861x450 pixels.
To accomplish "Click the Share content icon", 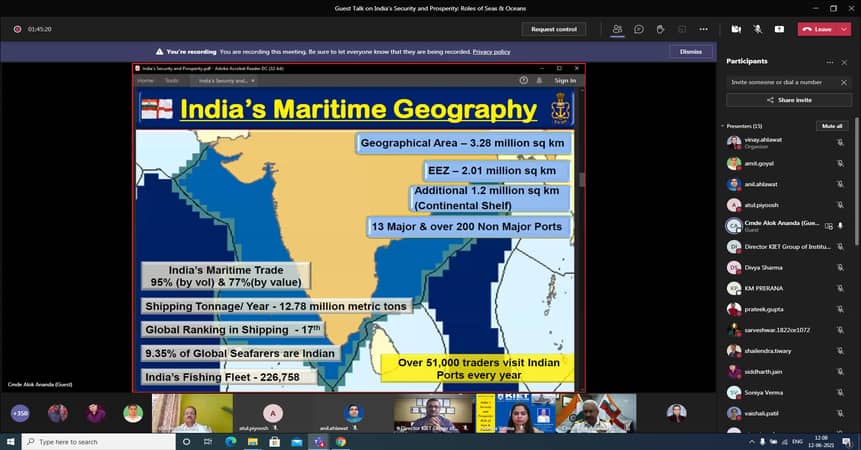I will pos(779,29).
